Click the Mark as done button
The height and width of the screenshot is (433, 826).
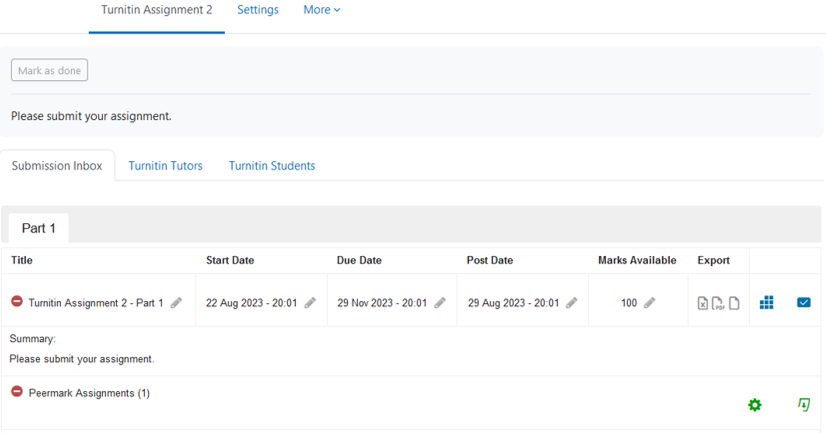point(50,70)
